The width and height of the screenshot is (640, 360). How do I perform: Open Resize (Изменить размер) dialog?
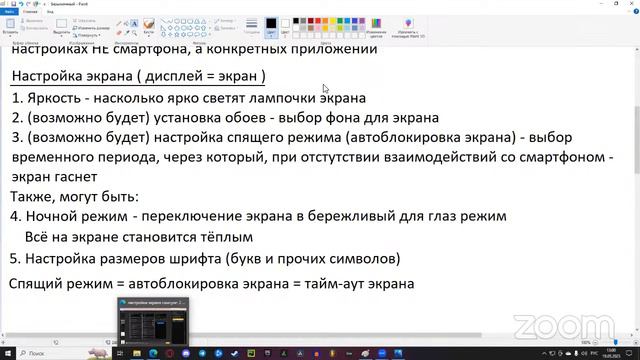point(91,28)
